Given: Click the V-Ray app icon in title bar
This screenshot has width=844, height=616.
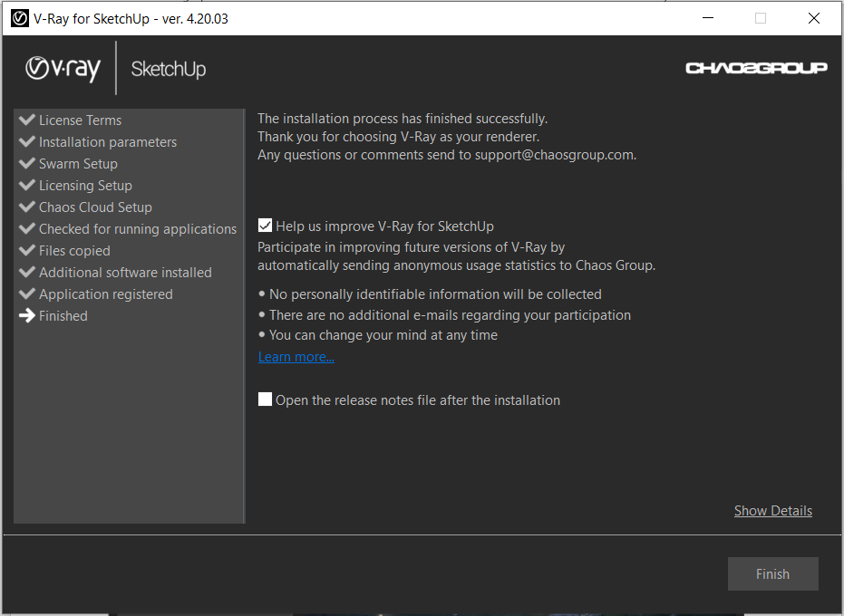Looking at the screenshot, I should [20, 18].
